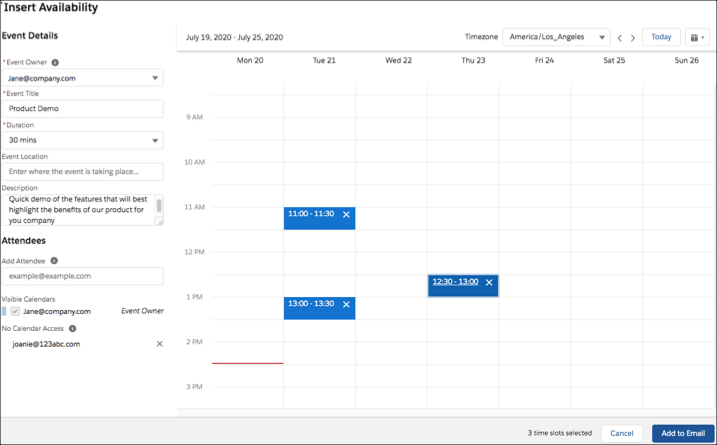This screenshot has height=445, width=717.
Task: Click Add to Email button
Action: tap(683, 433)
